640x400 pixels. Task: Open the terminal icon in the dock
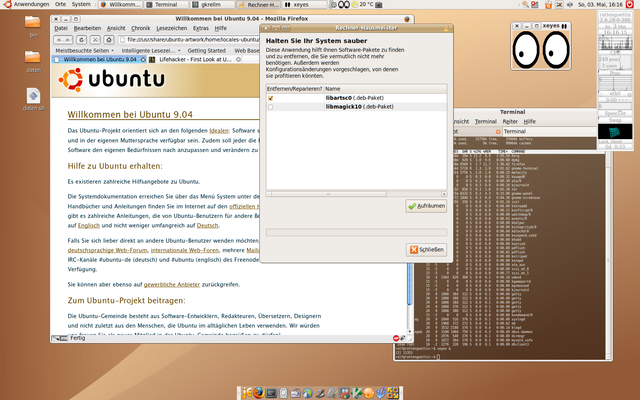click(271, 393)
